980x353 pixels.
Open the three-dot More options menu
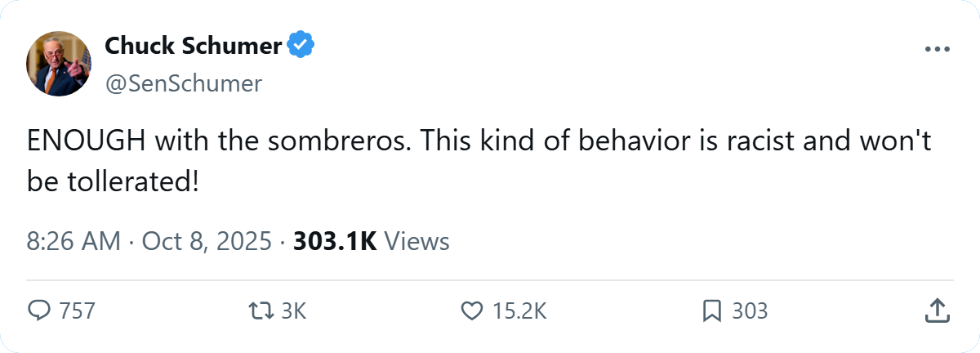point(937,50)
